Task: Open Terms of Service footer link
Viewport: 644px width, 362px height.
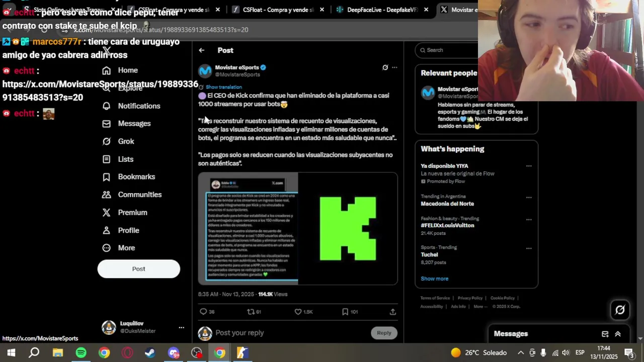Action: (435, 298)
